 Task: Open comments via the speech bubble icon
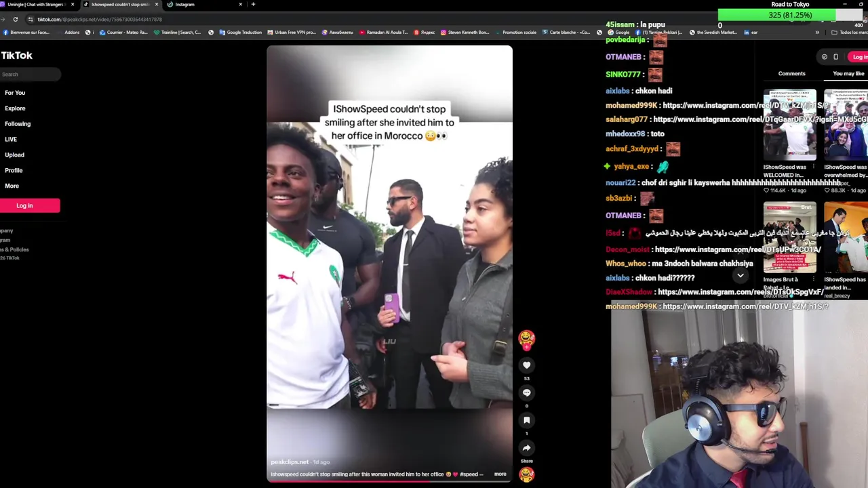(526, 392)
